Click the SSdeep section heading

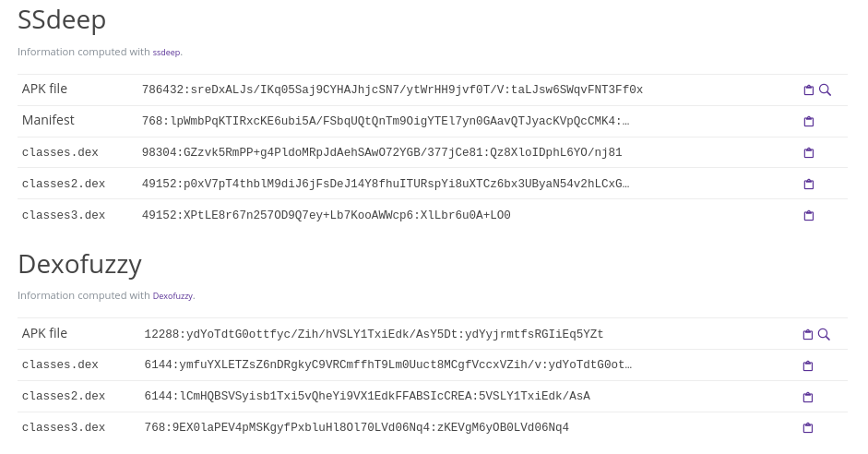click(62, 19)
